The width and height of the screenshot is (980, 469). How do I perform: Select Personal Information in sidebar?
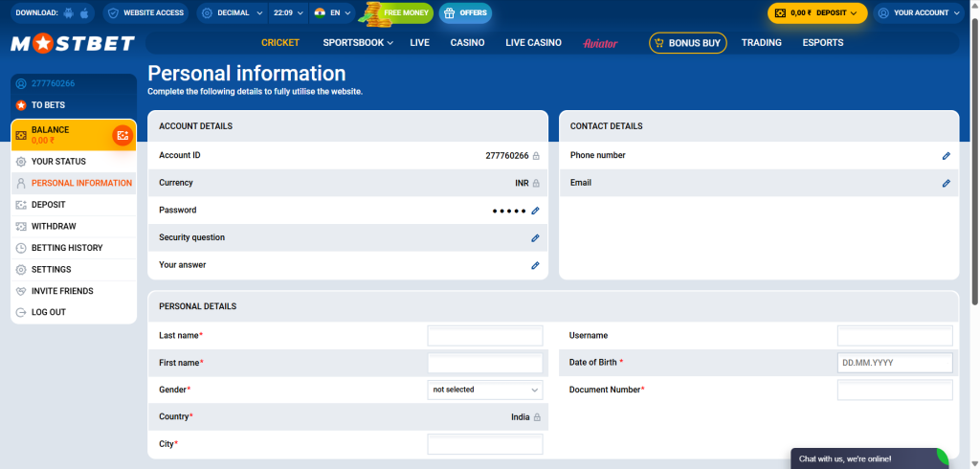click(x=74, y=183)
